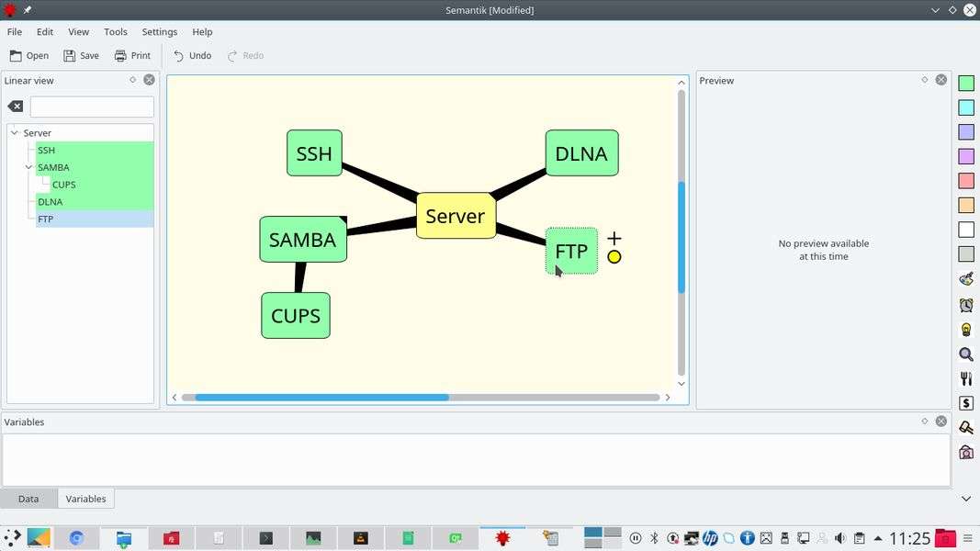Viewport: 980px width, 551px height.
Task: Float the Preview panel
Action: coord(924,80)
